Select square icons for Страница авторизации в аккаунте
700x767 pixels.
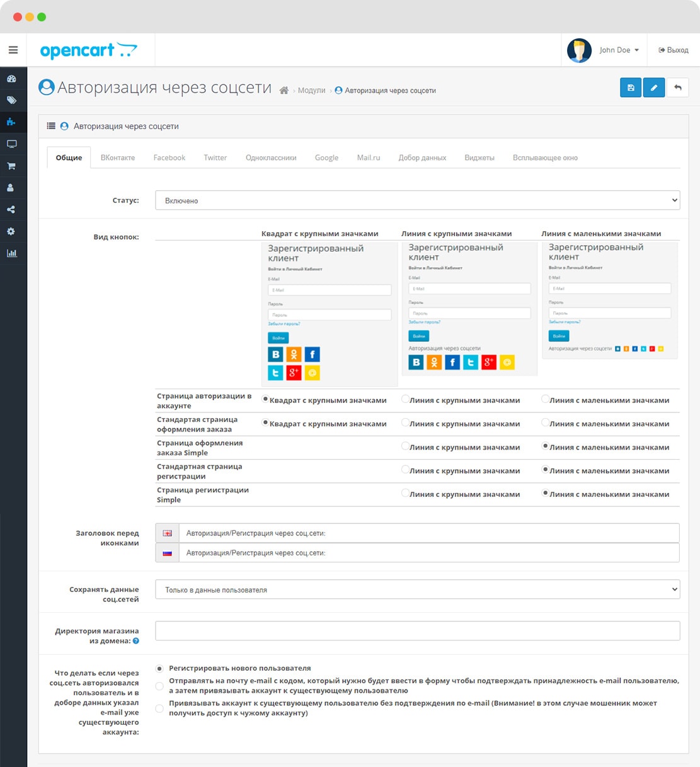(265, 399)
